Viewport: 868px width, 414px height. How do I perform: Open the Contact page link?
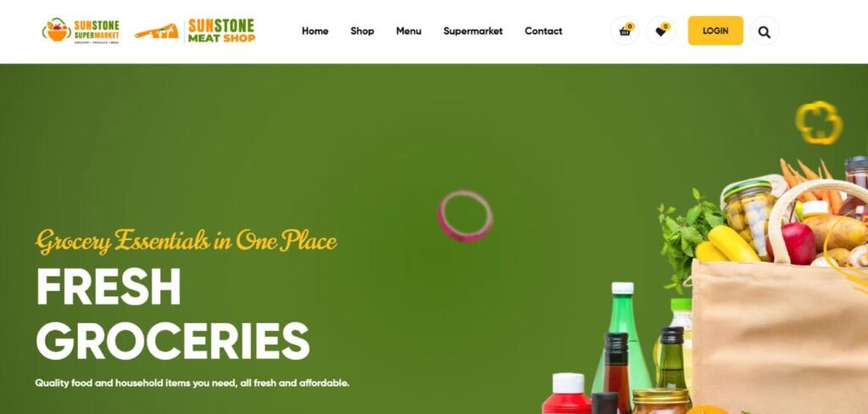pos(543,31)
